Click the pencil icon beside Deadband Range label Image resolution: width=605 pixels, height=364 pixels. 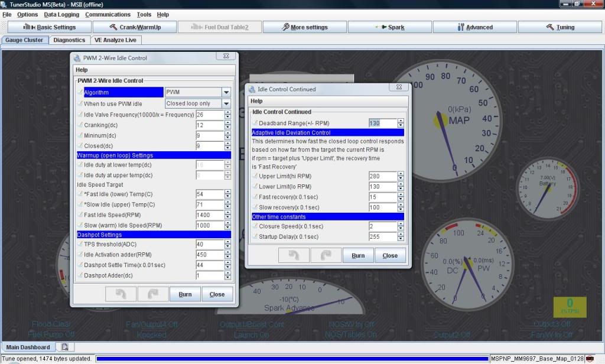tap(255, 123)
